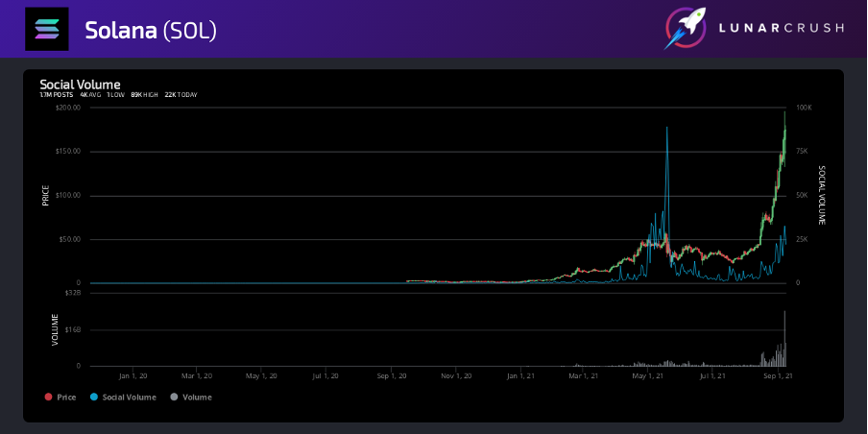Click the $200.00 price axis label
This screenshot has width=868, height=434.
(x=68, y=108)
